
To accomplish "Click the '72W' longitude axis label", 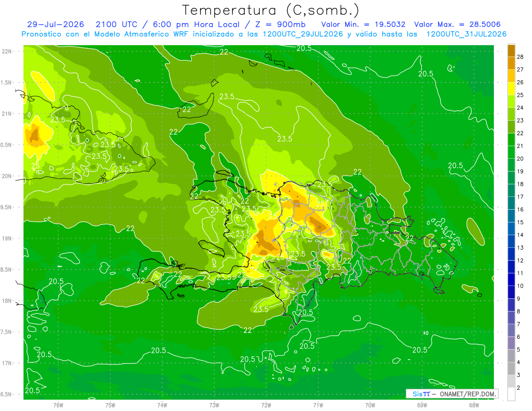I will point(266,405).
